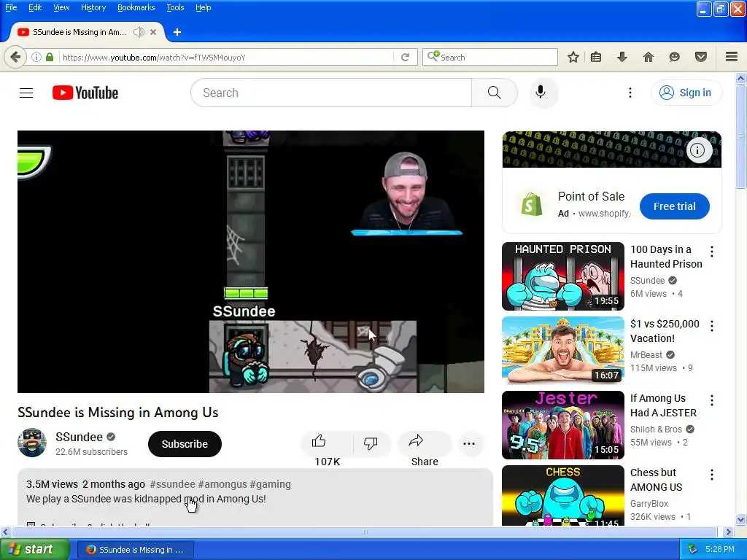Viewport: 747px width, 560px height.
Task: Start voice search with the microphone icon
Action: (x=541, y=92)
